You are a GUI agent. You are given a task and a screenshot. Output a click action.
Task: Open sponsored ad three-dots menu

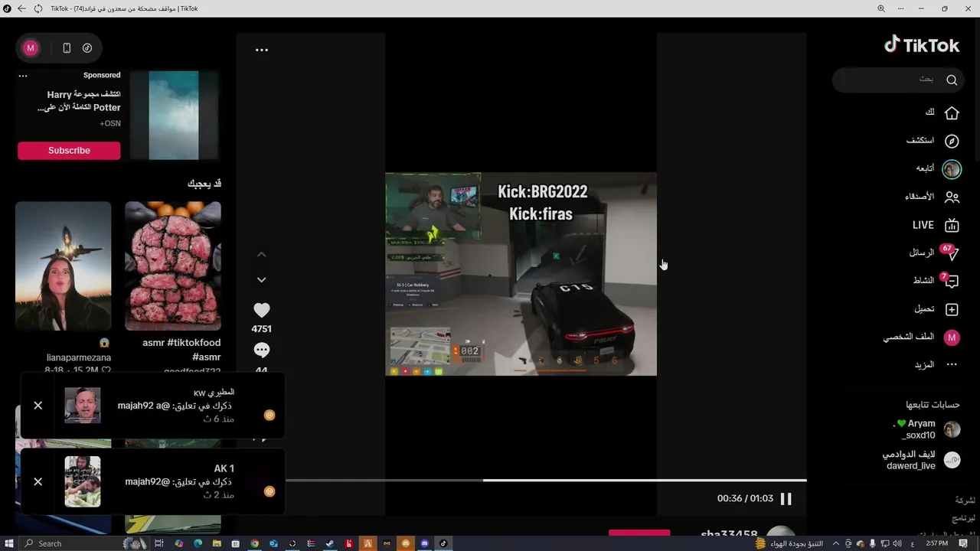tap(23, 76)
